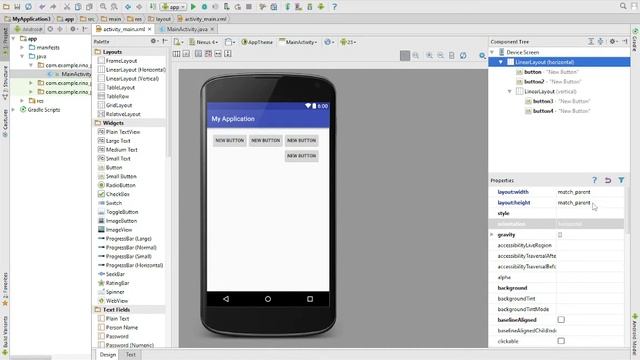Run the app with green play button
Viewport: 640px width, 360px height.
click(193, 7)
